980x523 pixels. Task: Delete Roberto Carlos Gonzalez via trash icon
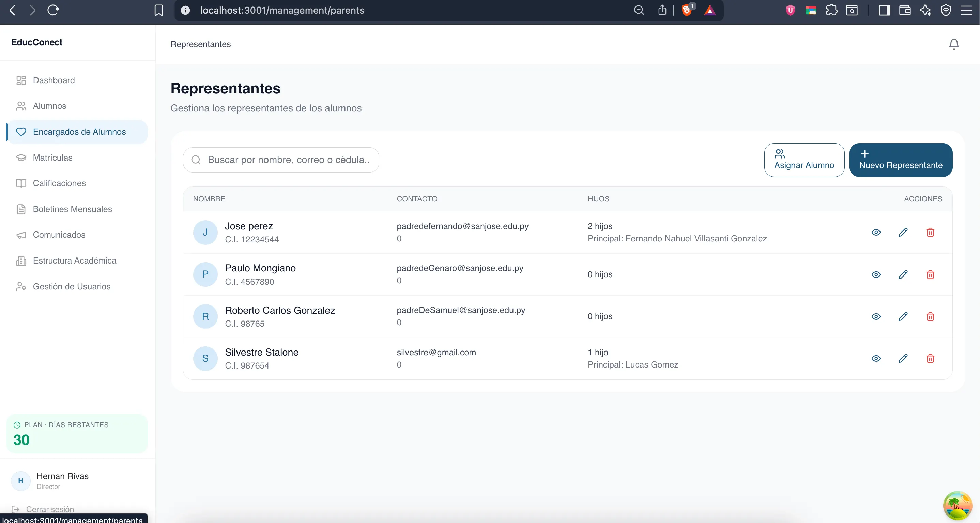coord(930,316)
